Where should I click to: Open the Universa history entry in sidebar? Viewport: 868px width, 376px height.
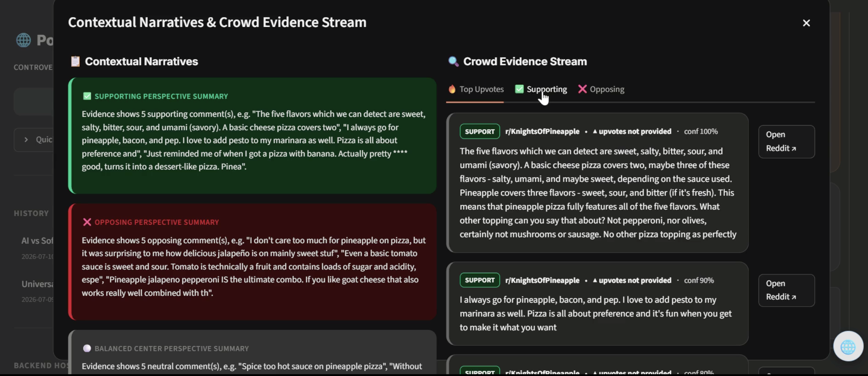point(37,291)
